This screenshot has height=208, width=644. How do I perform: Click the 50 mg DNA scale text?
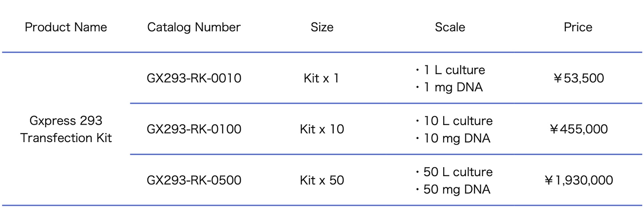tap(457, 190)
